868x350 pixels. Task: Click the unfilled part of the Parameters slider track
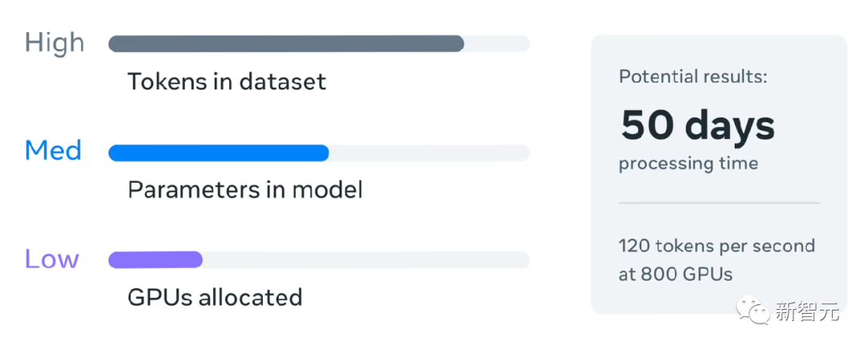tap(429, 153)
